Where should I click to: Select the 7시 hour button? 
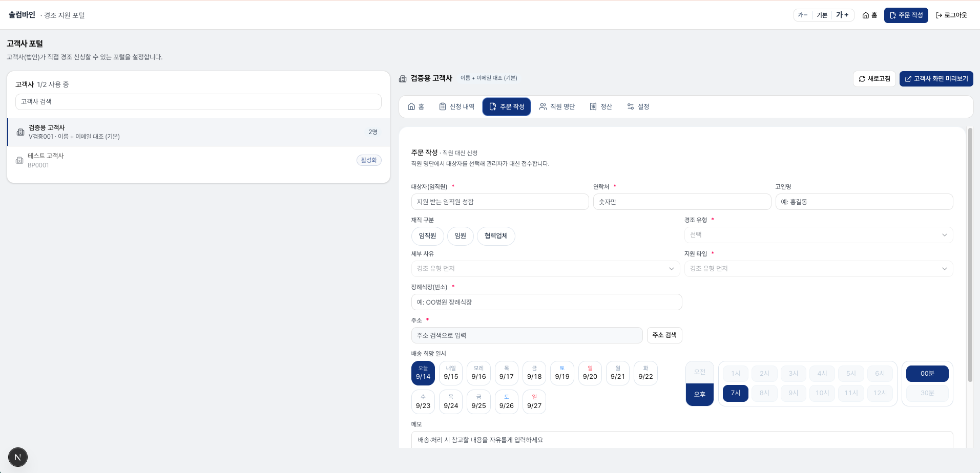pyautogui.click(x=736, y=393)
